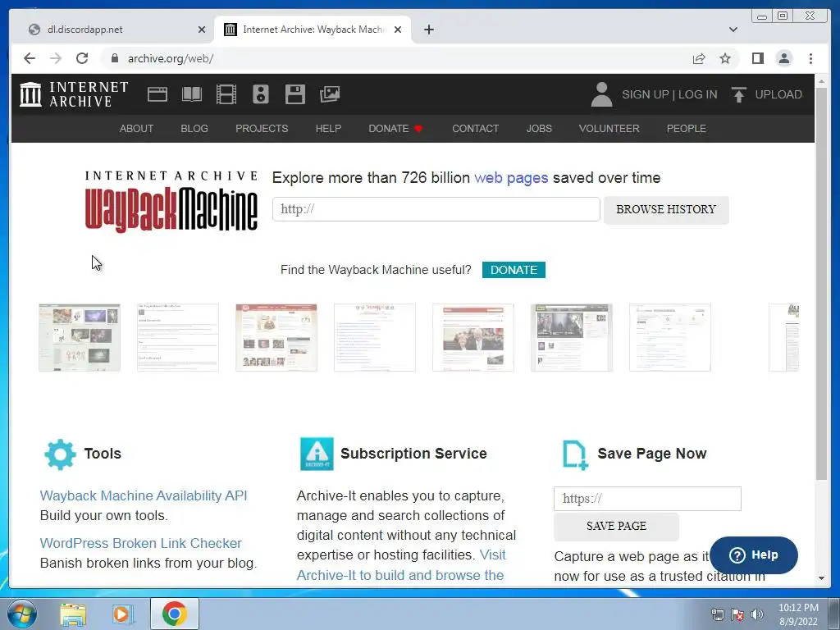Open HELP menu item
The height and width of the screenshot is (630, 840).
tap(328, 129)
